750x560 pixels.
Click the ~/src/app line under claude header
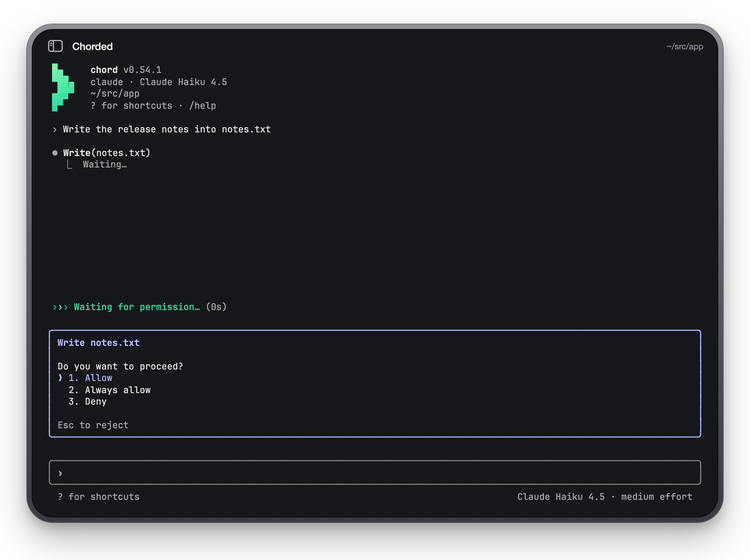tap(115, 94)
